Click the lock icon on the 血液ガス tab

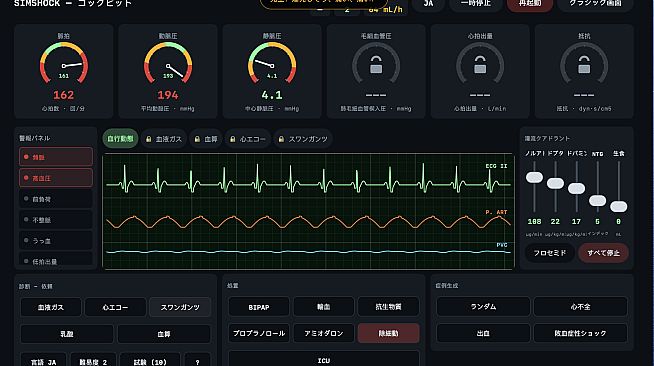tap(148, 139)
